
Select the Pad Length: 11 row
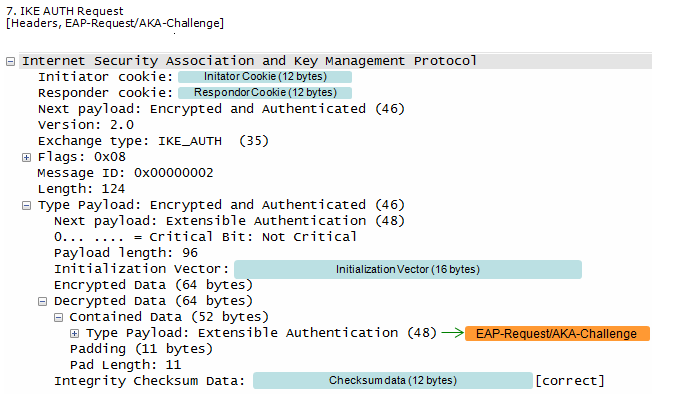125,365
